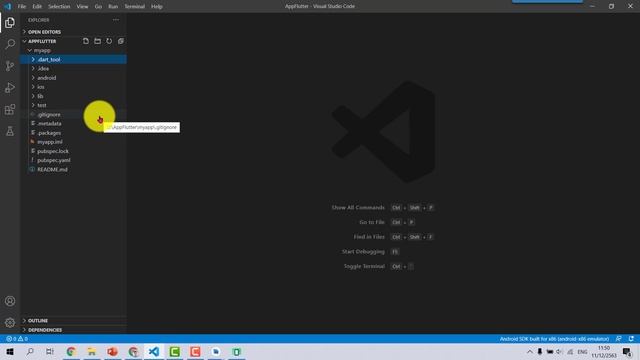The image size is (640, 360).
Task: Click the Android SDK device selector
Action: pyautogui.click(x=554, y=339)
